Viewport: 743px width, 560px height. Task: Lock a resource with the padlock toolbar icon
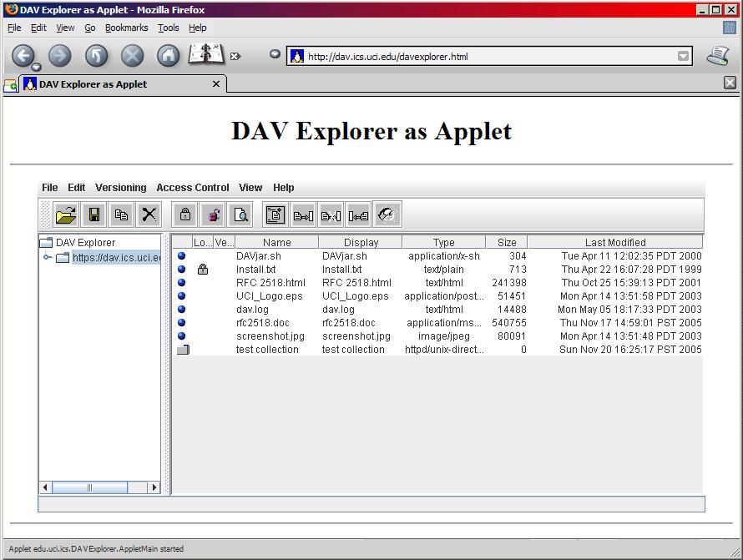[184, 214]
